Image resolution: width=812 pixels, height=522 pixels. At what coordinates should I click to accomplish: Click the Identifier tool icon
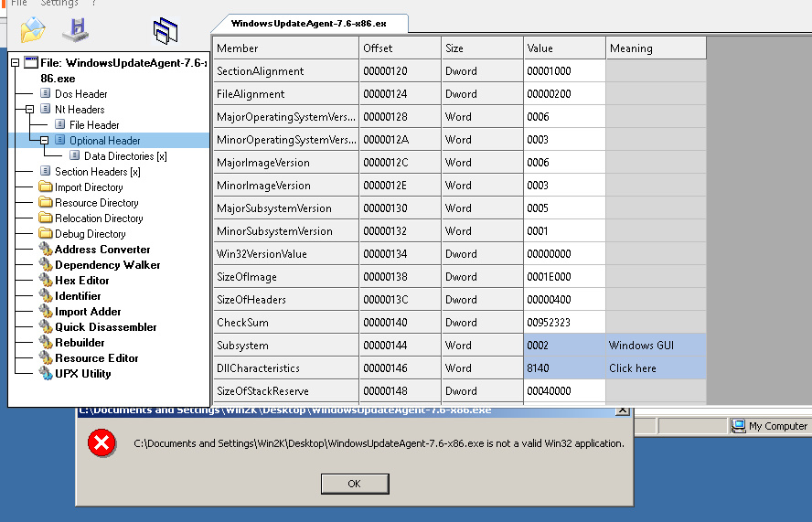click(46, 295)
